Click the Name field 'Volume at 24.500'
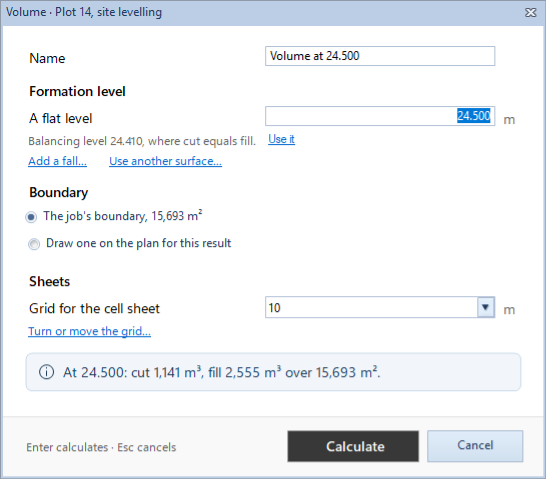Viewport: 546px width, 479px height. [380, 56]
